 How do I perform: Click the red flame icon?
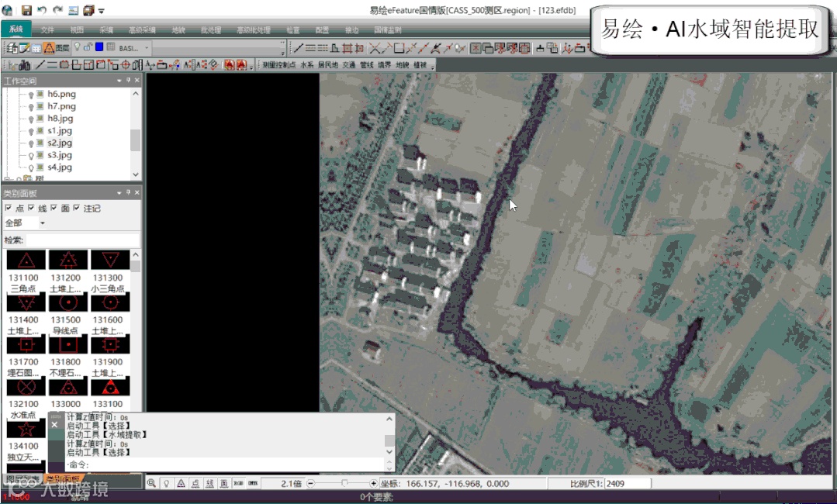(229, 65)
